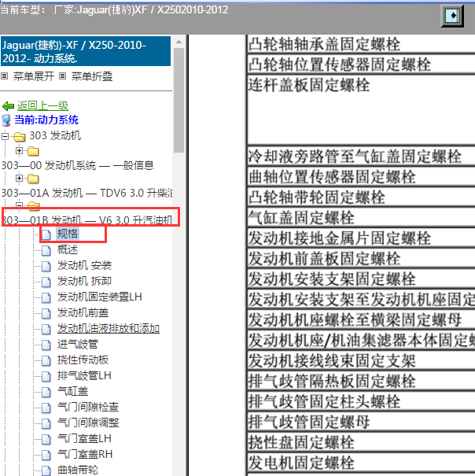Open the 发动机 安装 page
The height and width of the screenshot is (476, 475).
click(x=85, y=265)
